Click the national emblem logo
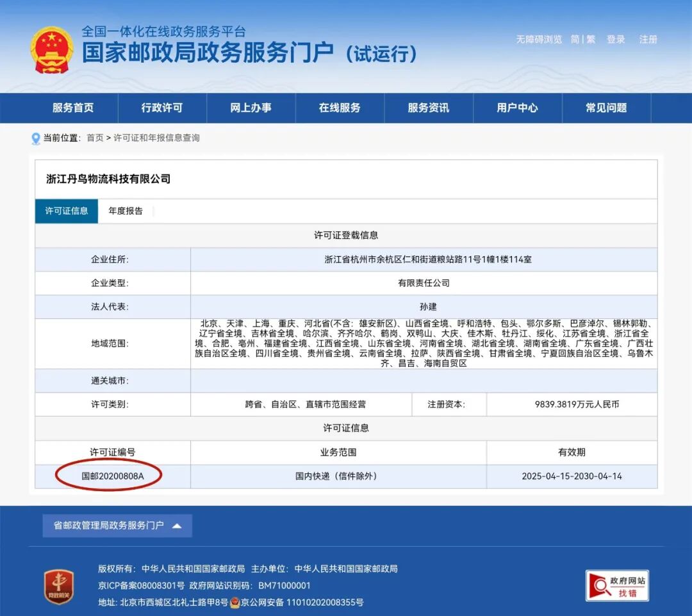 (51, 48)
